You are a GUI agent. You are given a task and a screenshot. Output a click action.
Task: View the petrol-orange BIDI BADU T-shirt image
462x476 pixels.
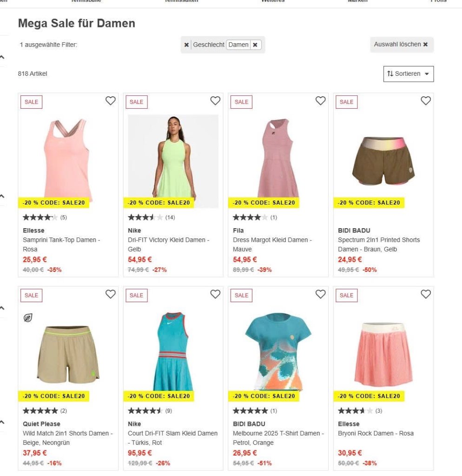click(x=278, y=351)
